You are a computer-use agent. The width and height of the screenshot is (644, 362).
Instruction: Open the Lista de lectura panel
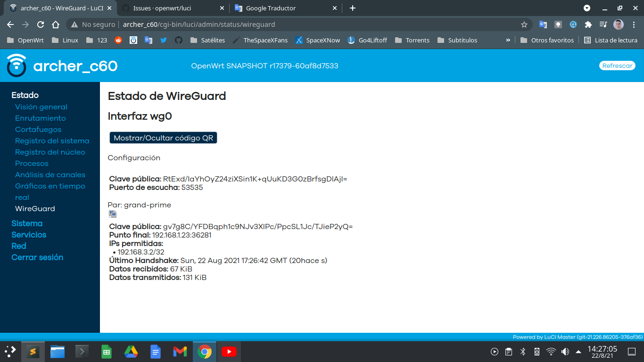pos(611,40)
